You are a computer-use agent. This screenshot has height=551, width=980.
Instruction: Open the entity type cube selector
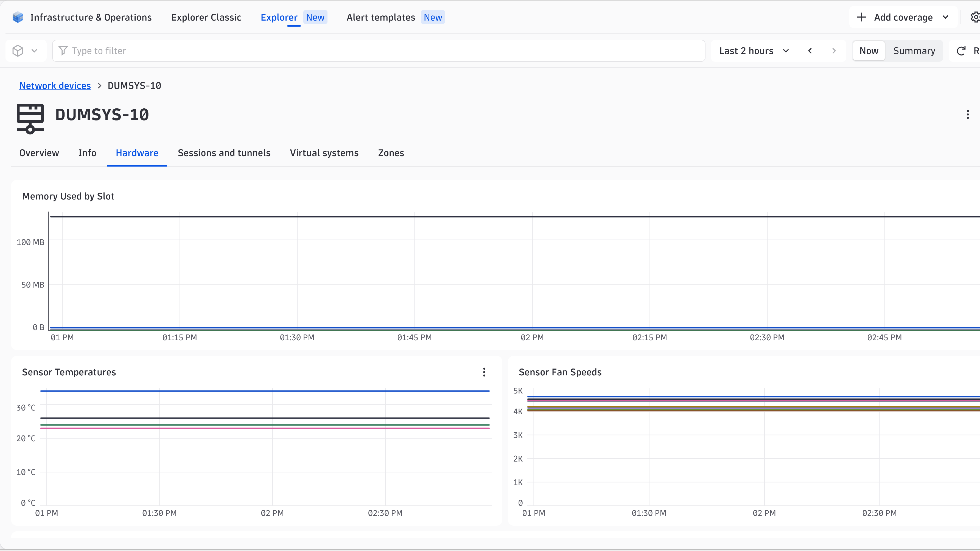click(x=26, y=50)
